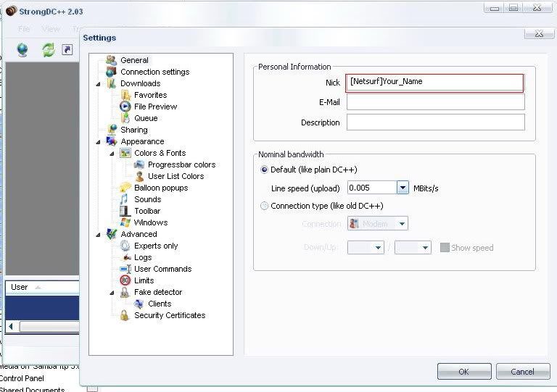Click the Limits speed sign icon
The height and width of the screenshot is (392, 557).
(x=125, y=280)
